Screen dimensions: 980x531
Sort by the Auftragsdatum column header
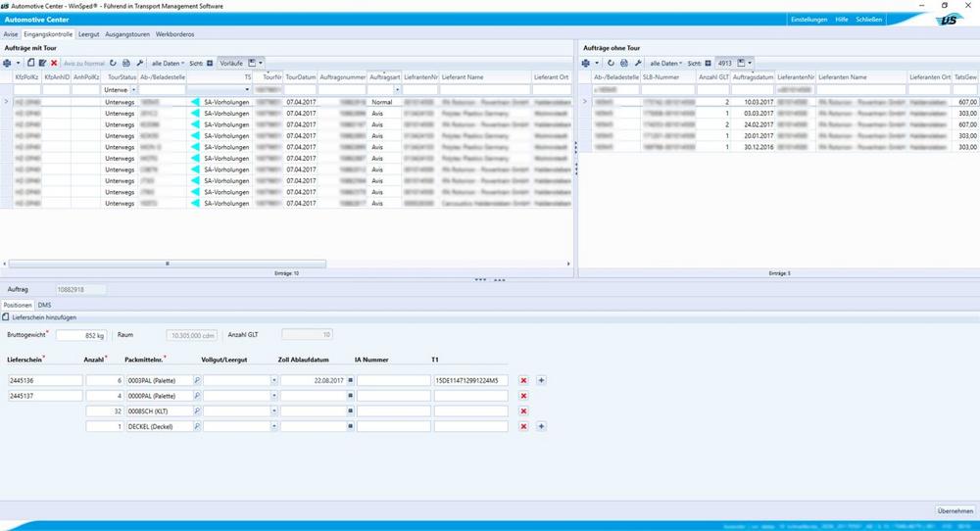coord(753,76)
